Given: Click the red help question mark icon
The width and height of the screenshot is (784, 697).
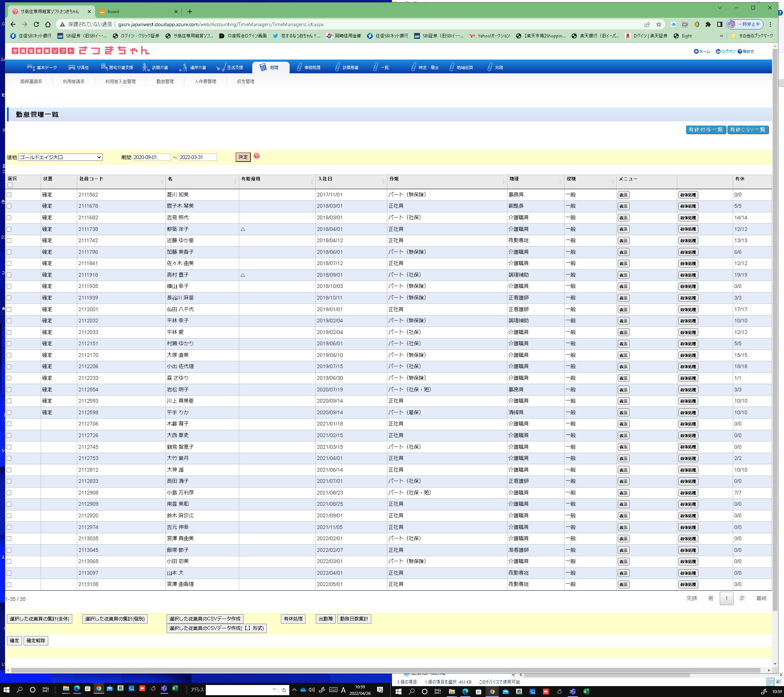Looking at the screenshot, I should (257, 156).
